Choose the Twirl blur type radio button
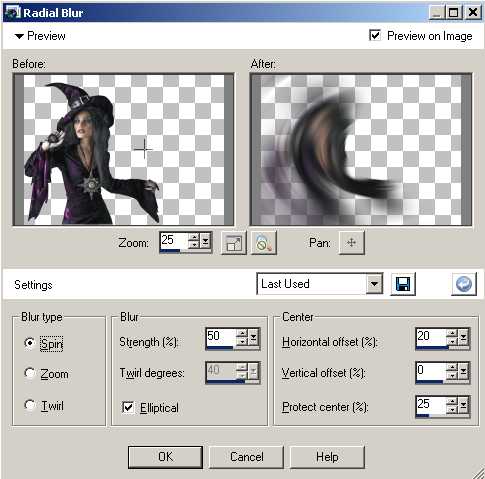Viewport: 485px width, 479px height. click(30, 405)
